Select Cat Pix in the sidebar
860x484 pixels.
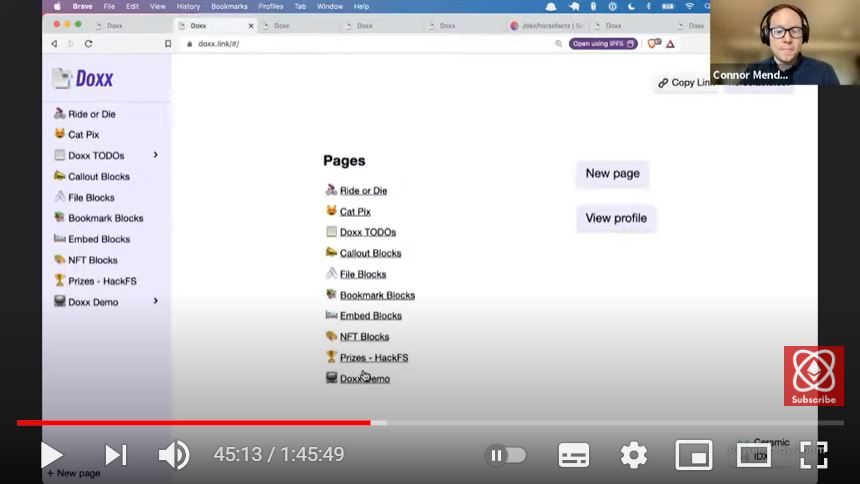coord(83,134)
